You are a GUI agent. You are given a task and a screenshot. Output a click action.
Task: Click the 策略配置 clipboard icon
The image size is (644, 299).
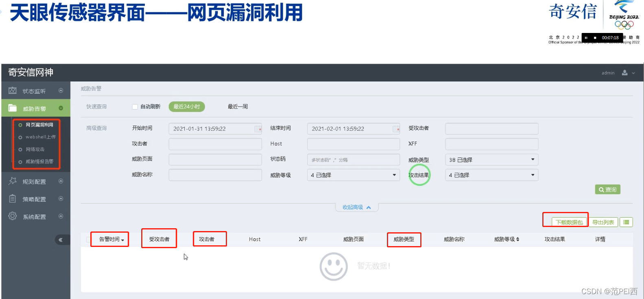pos(13,199)
